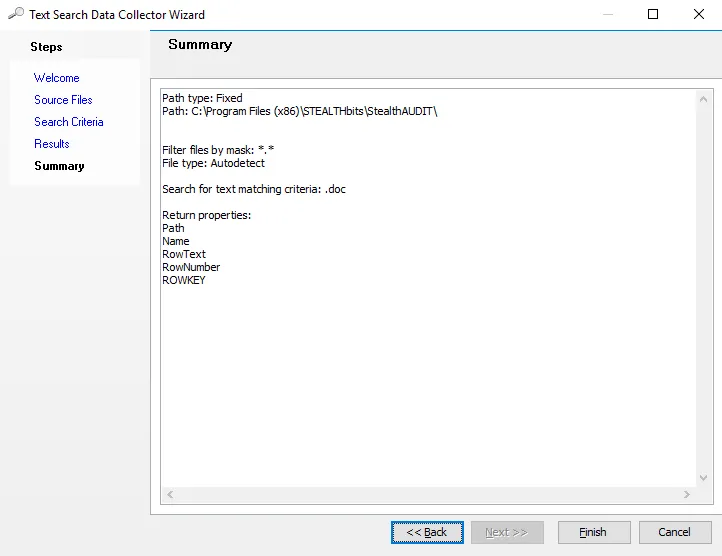
Task: Click the wizard magnifier icon in title bar
Action: 16,13
